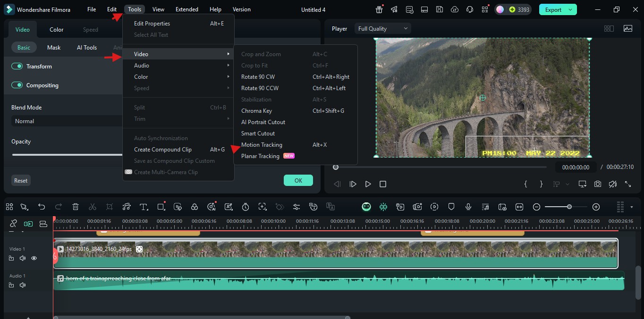Click the 3393 credits badge

[513, 9]
